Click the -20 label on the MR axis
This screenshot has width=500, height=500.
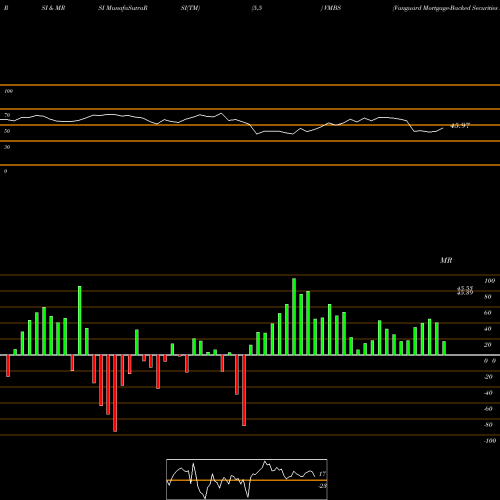click(488, 377)
